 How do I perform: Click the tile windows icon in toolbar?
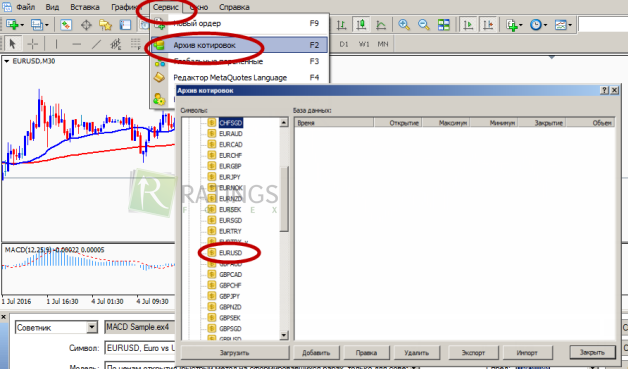coord(444,25)
